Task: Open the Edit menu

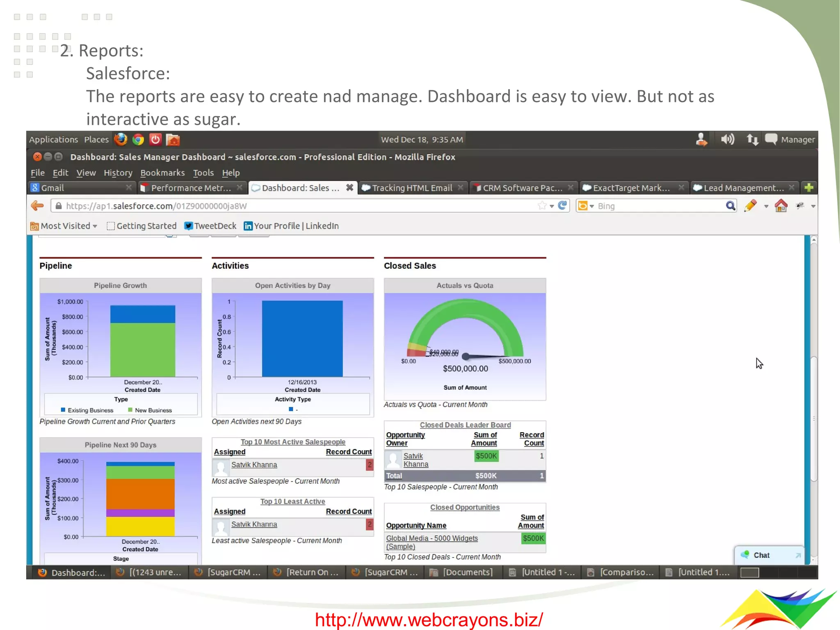Action: [60, 173]
